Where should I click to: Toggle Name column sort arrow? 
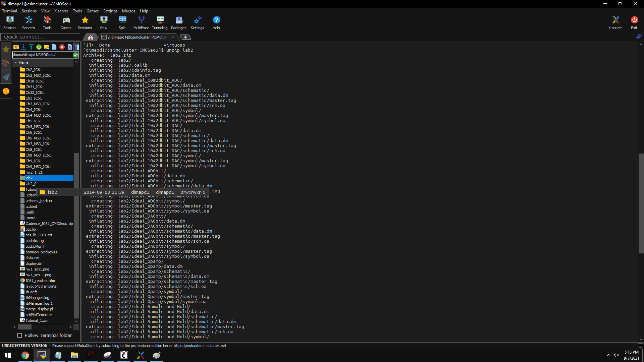15,62
